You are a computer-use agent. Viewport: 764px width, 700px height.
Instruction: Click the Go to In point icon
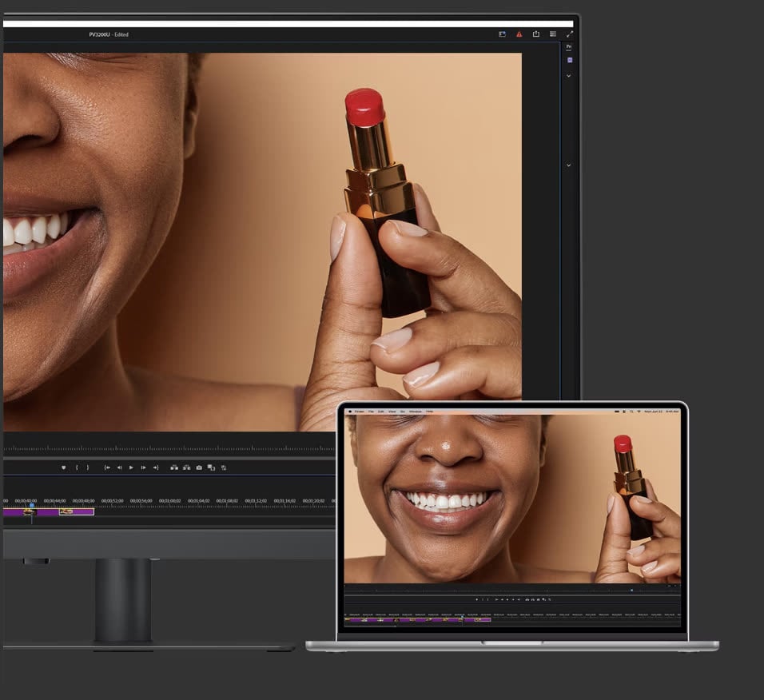(x=107, y=467)
